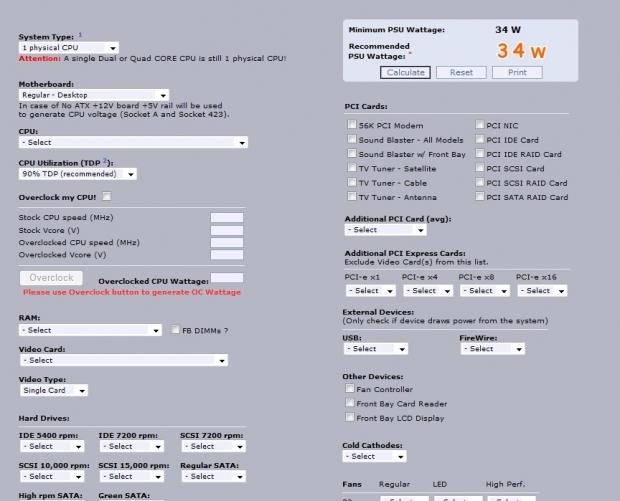Viewport: 620px width, 501px height.
Task: Check the Front Bay LCD Display checkbox
Action: (x=350, y=417)
